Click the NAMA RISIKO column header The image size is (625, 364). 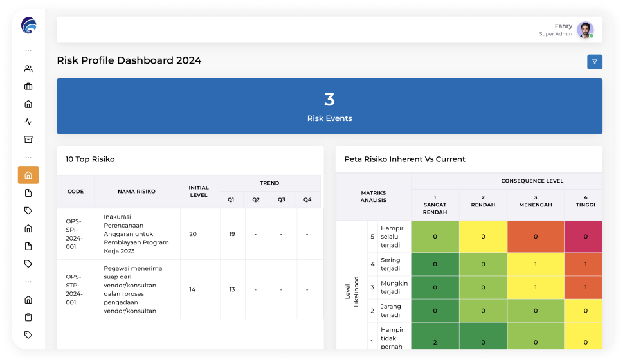137,192
